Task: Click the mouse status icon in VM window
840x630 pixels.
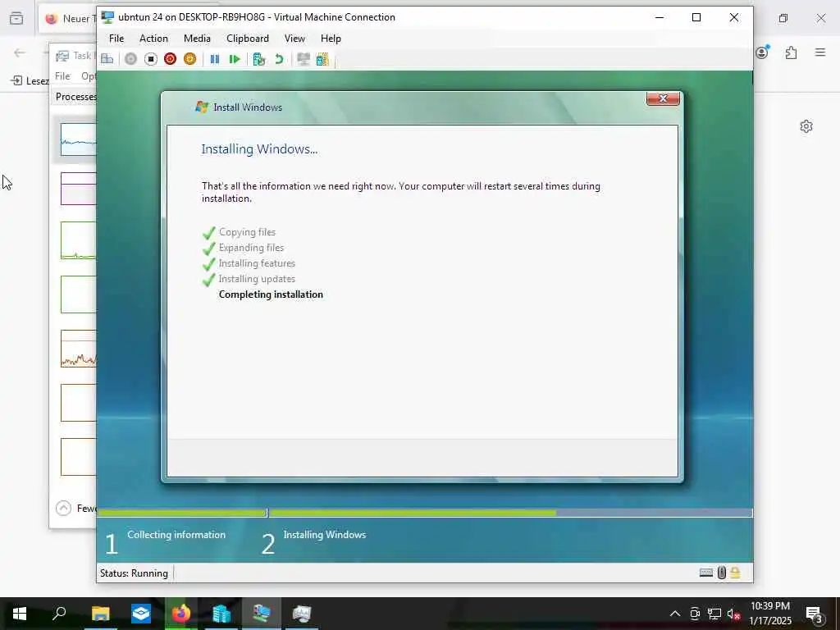Action: pyautogui.click(x=722, y=573)
